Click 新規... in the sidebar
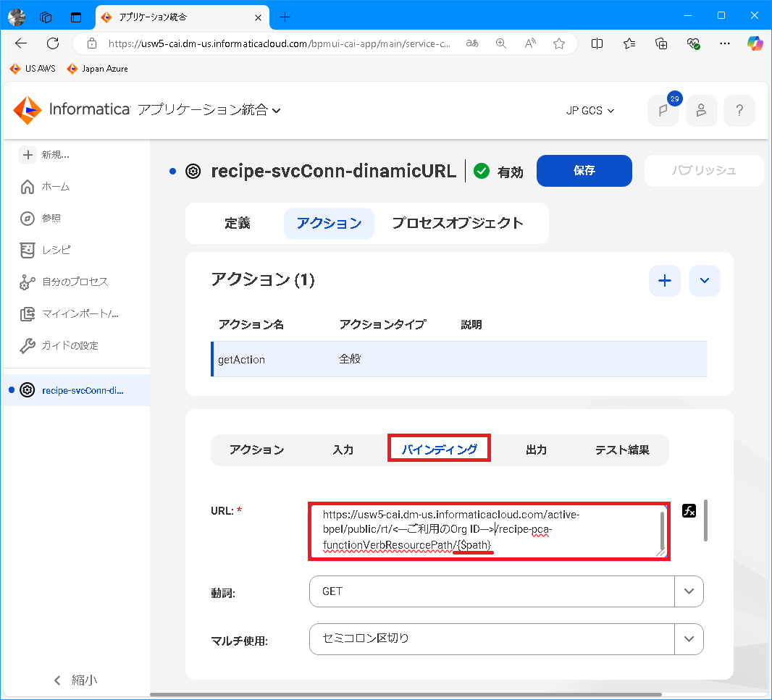 coord(46,155)
